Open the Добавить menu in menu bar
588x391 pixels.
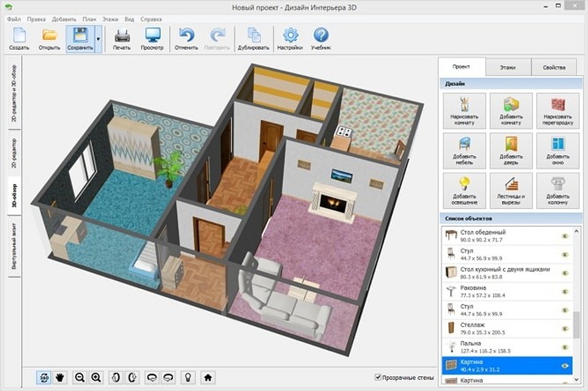[64, 20]
